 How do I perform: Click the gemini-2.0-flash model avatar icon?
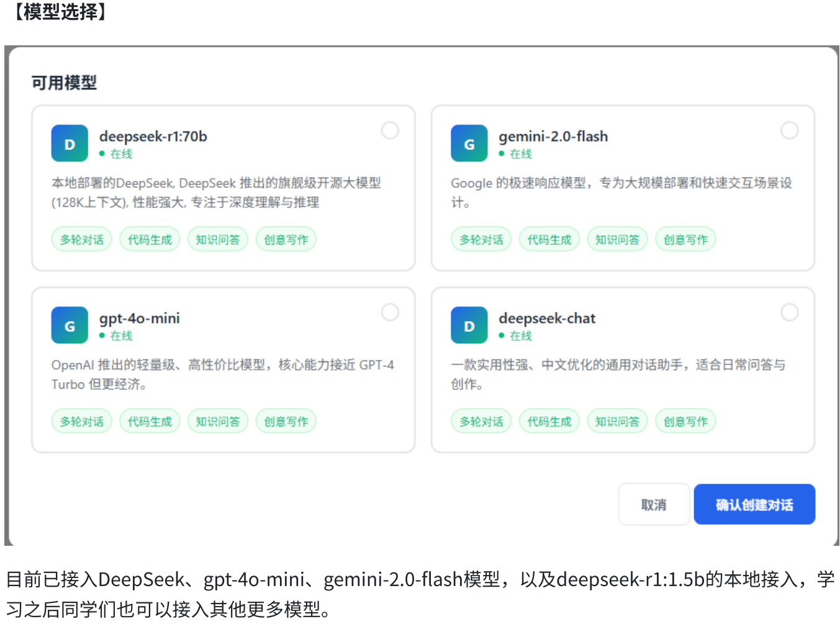pyautogui.click(x=469, y=143)
